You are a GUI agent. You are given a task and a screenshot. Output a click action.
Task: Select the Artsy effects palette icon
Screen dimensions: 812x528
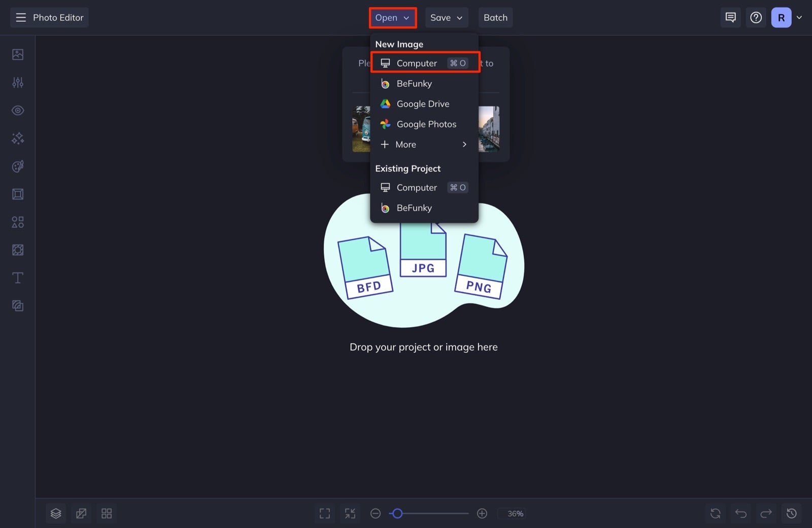point(18,166)
